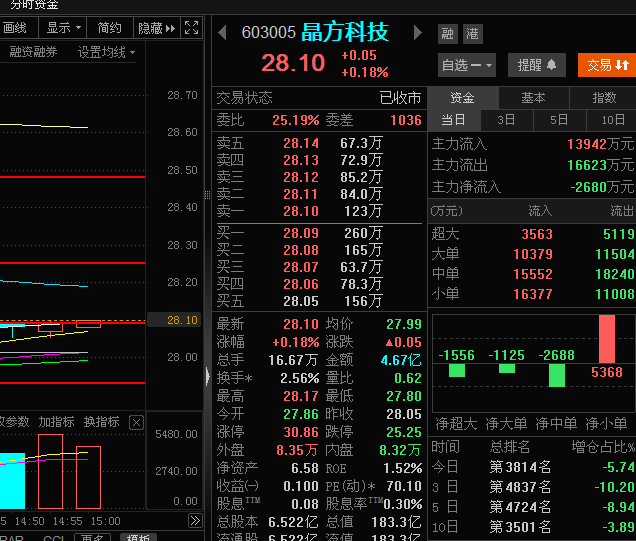Select the 当日 period tab
This screenshot has height=541, width=636.
453,120
